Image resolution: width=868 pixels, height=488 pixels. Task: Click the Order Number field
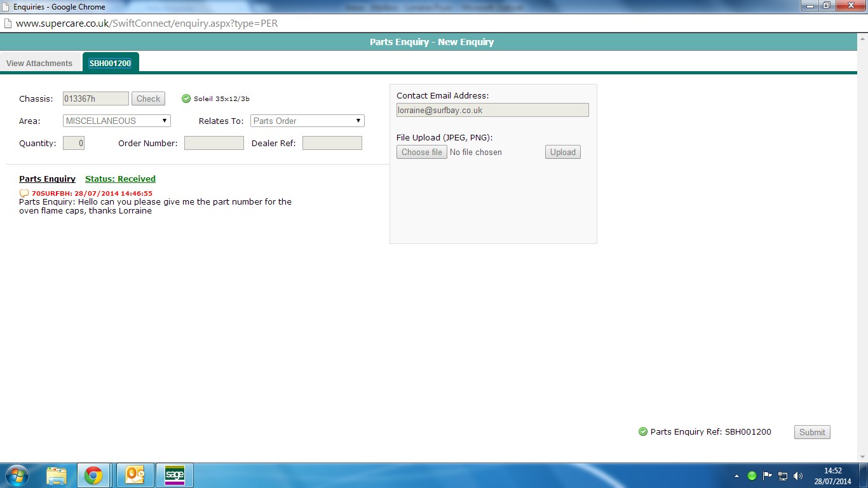(x=214, y=143)
